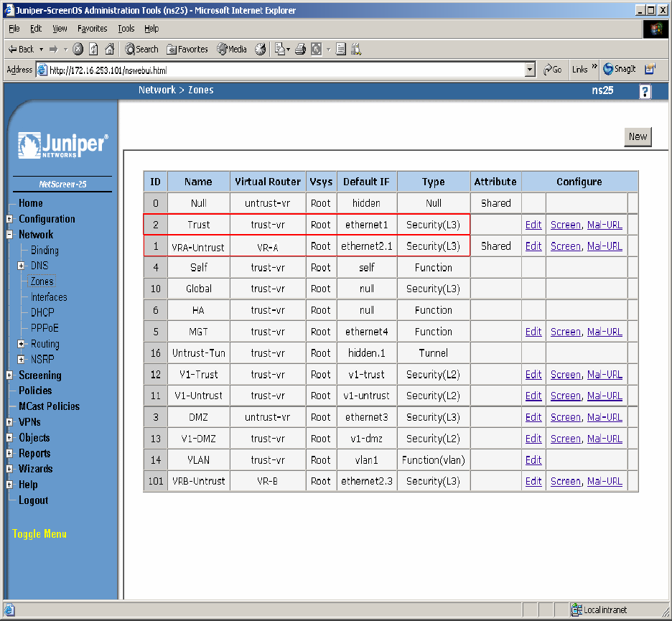Click the Juniper Networks logo
This screenshot has width=672, height=621.
(x=63, y=145)
